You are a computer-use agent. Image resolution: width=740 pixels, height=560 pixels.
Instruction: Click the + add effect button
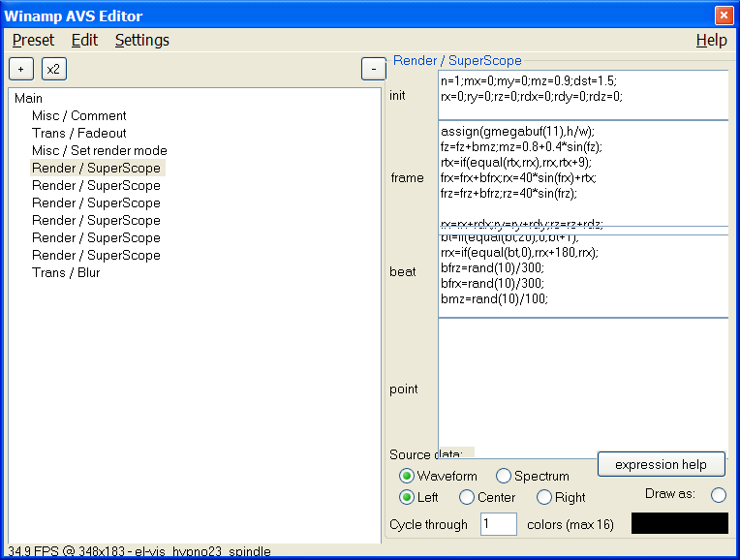click(x=20, y=69)
